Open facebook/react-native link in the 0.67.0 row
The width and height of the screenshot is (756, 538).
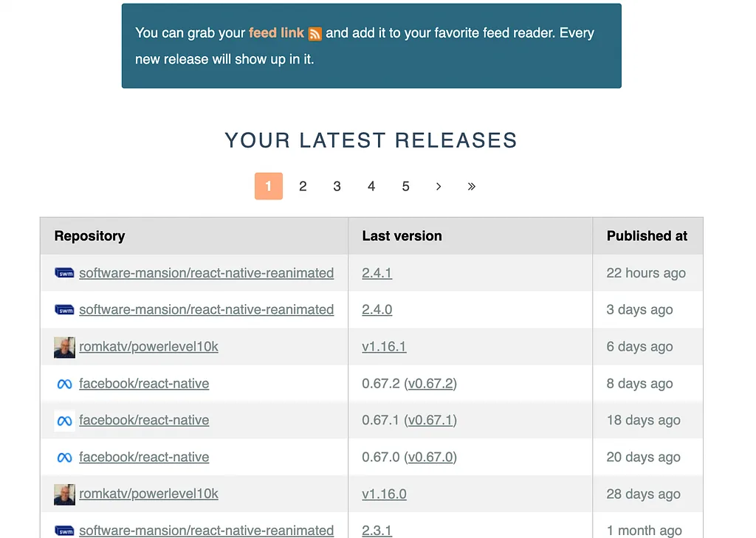tap(144, 457)
